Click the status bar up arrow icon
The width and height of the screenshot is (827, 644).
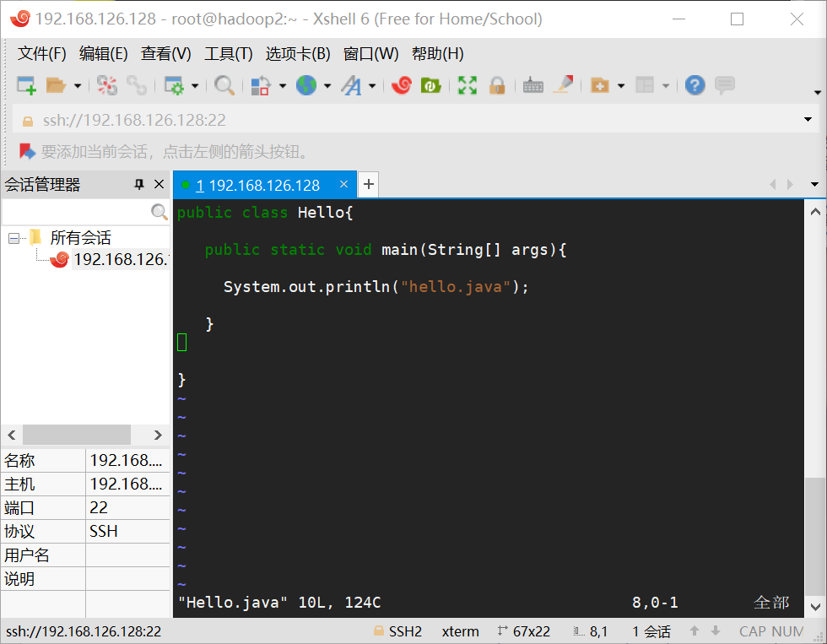(x=695, y=630)
